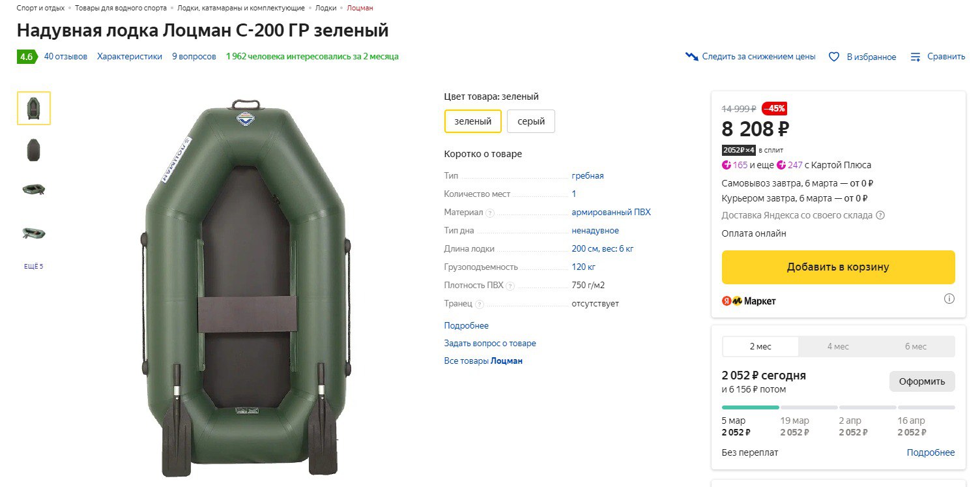Click the green 4.6 rating badge
Viewport: 980px width, 487px height.
[26, 57]
